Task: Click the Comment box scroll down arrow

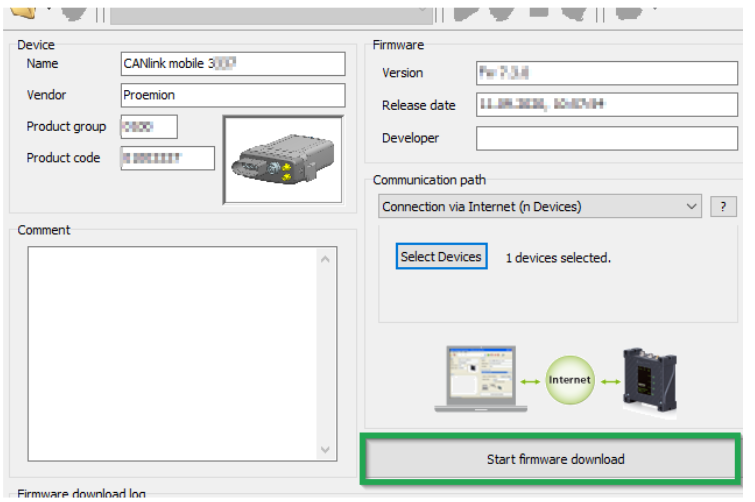Action: (x=327, y=451)
